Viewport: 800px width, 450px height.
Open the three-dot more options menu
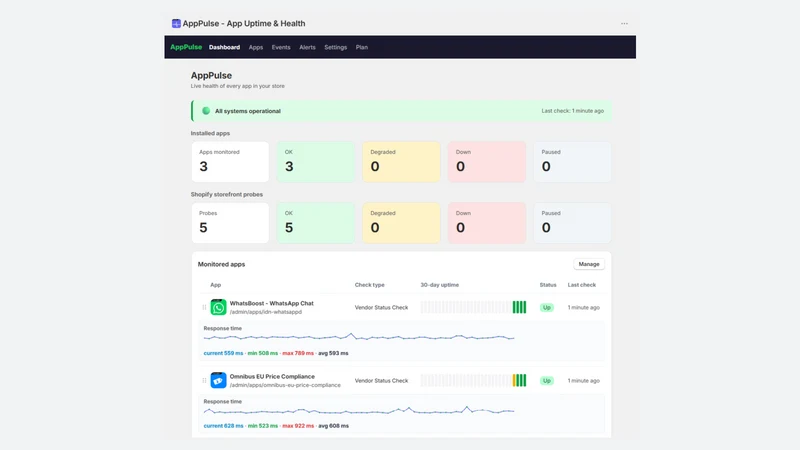tap(624, 23)
